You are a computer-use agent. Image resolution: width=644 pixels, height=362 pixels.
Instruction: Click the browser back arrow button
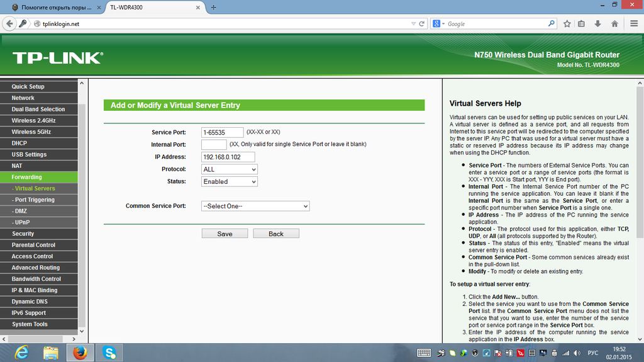click(x=9, y=24)
